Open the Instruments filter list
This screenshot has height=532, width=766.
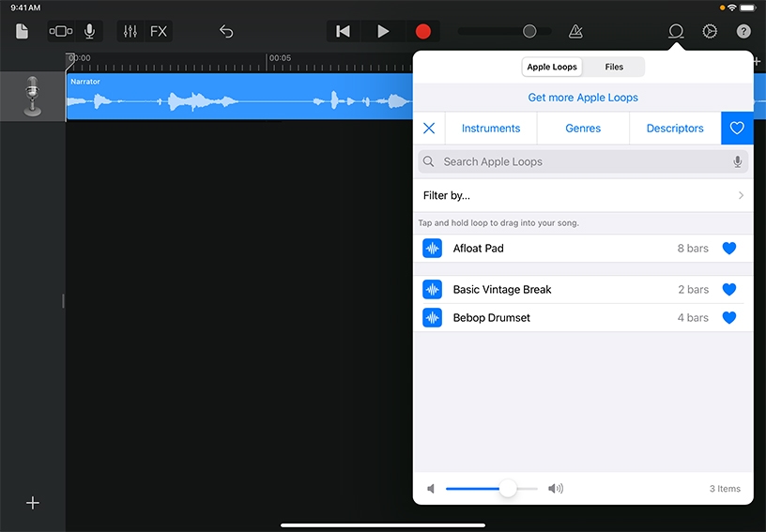click(490, 129)
